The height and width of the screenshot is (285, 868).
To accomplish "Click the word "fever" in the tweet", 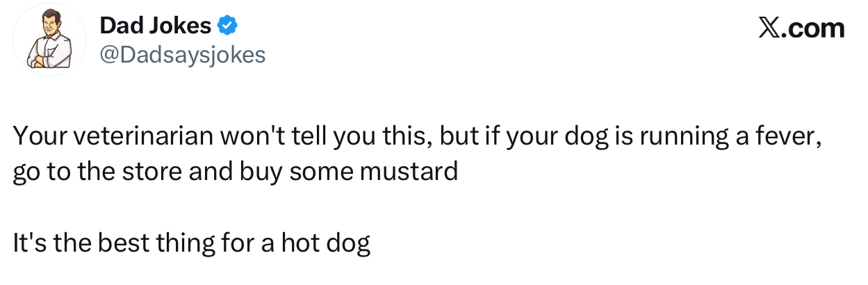I will [787, 137].
